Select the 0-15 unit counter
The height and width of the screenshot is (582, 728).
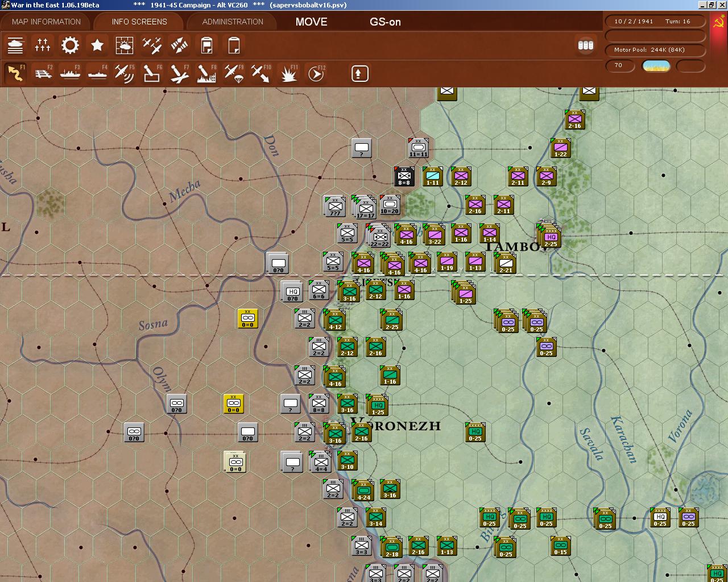560,546
